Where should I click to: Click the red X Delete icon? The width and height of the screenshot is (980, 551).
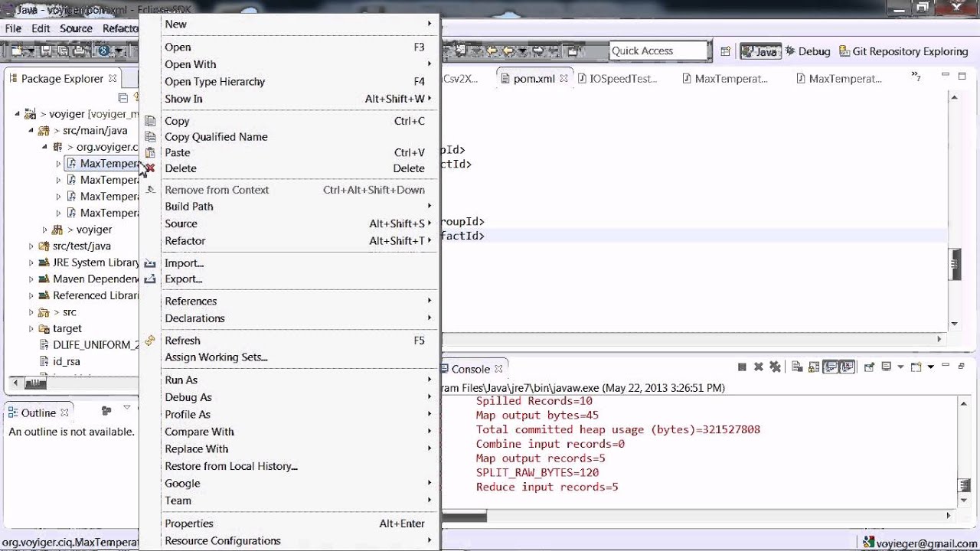[x=150, y=168]
